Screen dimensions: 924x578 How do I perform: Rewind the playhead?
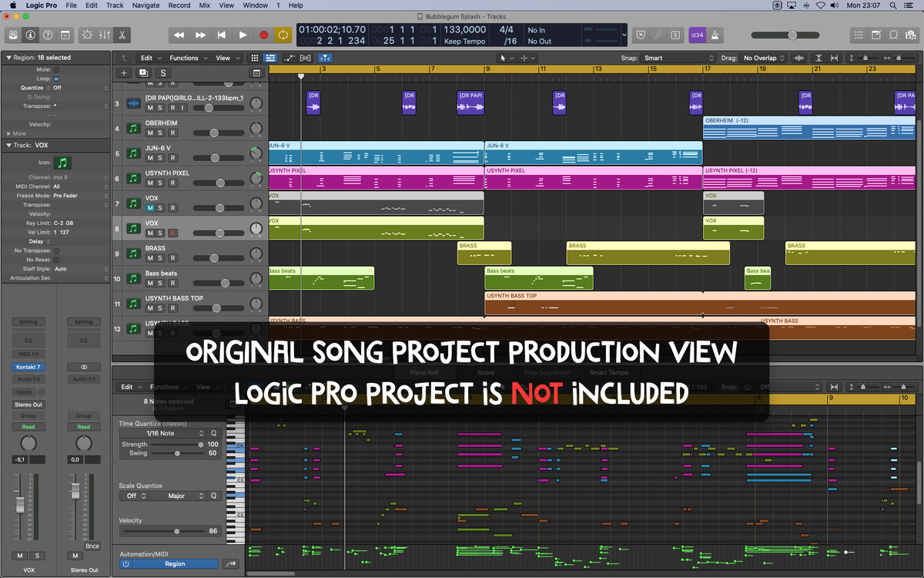tap(179, 35)
